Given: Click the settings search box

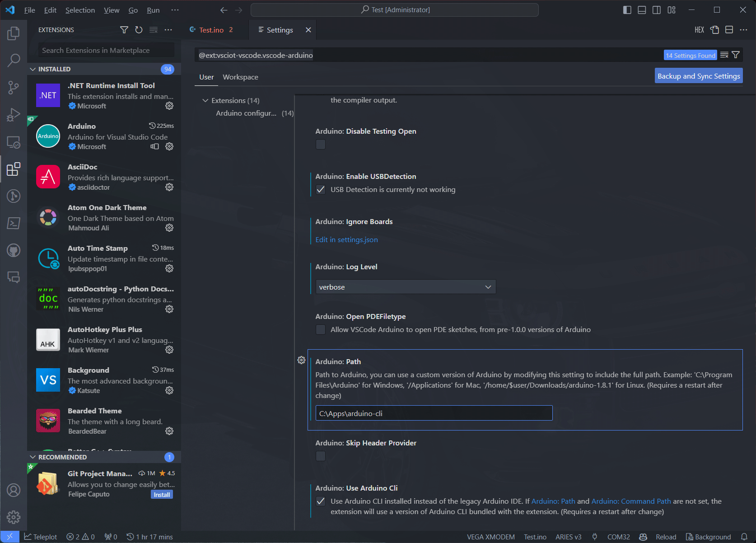Looking at the screenshot, I should [x=429, y=55].
